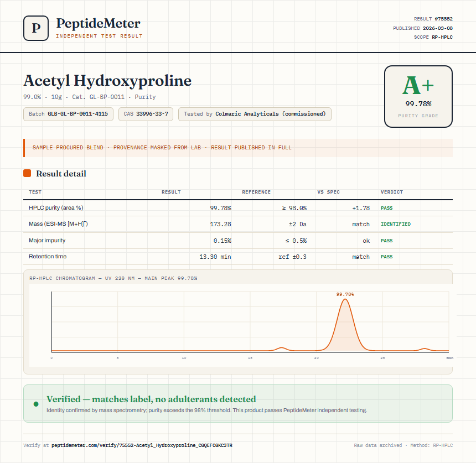Click the SCOPE RP-HPLC text

(x=433, y=37)
